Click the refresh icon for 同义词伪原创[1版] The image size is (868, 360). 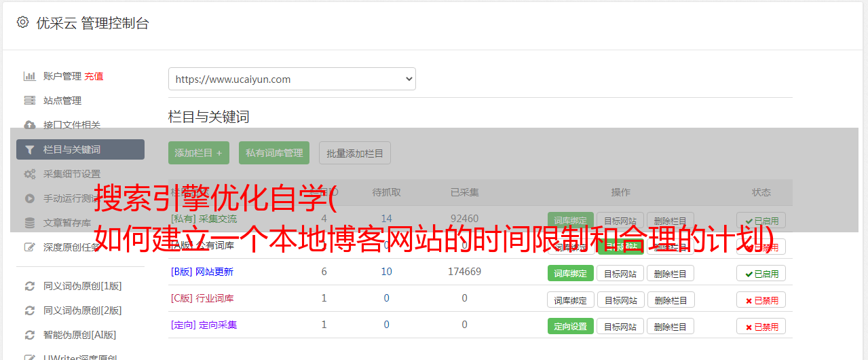point(30,286)
